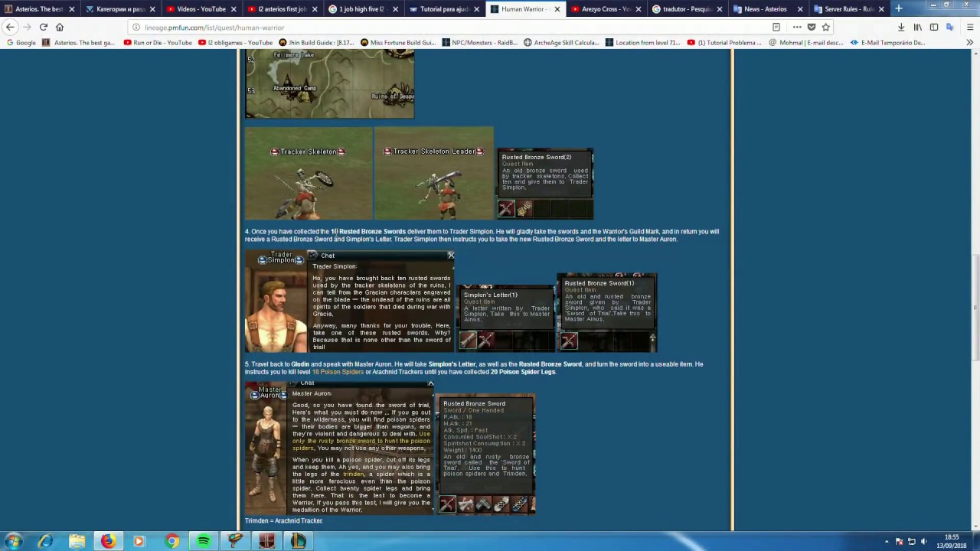
Task: Open the Library bookshelf menu
Action: tap(917, 27)
